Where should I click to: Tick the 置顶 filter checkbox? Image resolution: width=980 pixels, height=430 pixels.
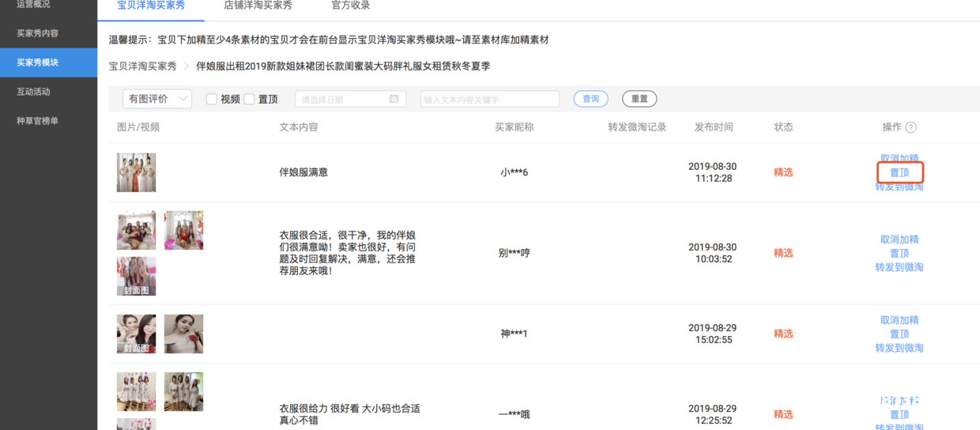coord(249,100)
